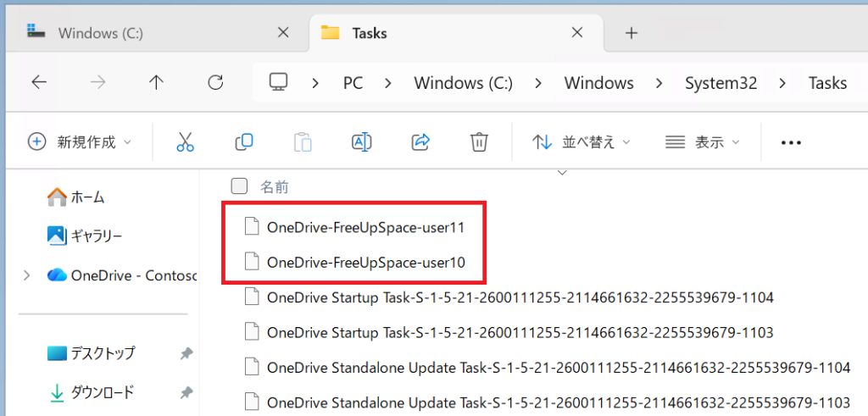Navigate back with the left arrow
The height and width of the screenshot is (416, 868).
tap(39, 82)
